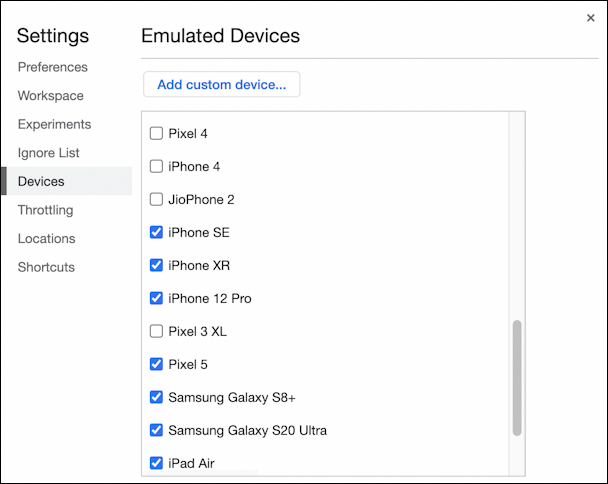Uncheck the iPhone 12 Pro checkbox
This screenshot has width=608, height=484.
coord(156,298)
